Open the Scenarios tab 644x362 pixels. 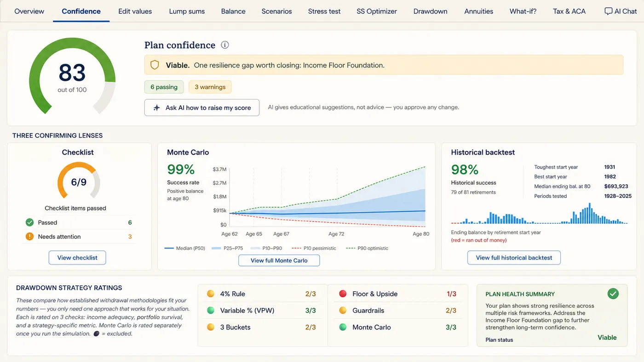point(277,11)
